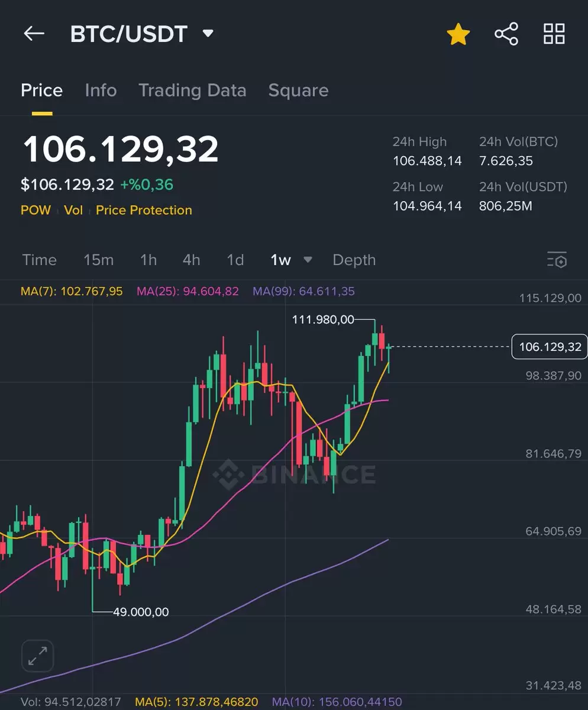Toggle the yellow favorite star

pyautogui.click(x=458, y=34)
